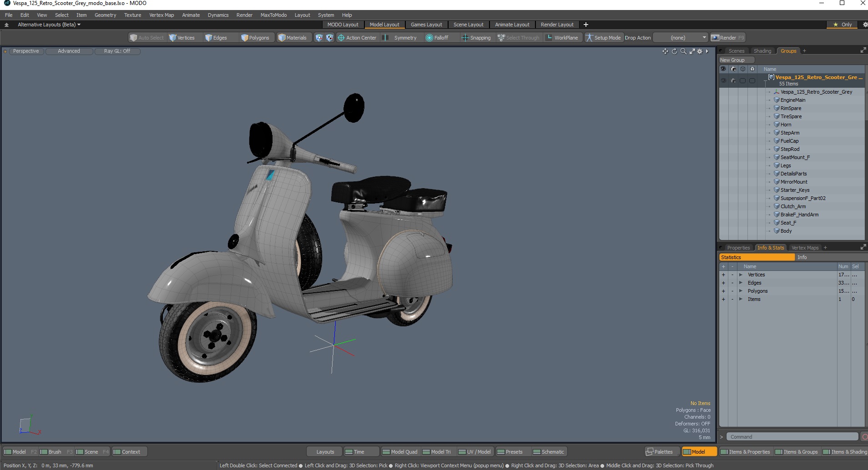Expand Groups panel with corner arrow
Viewport: 868px width, 470px height.
(863, 51)
